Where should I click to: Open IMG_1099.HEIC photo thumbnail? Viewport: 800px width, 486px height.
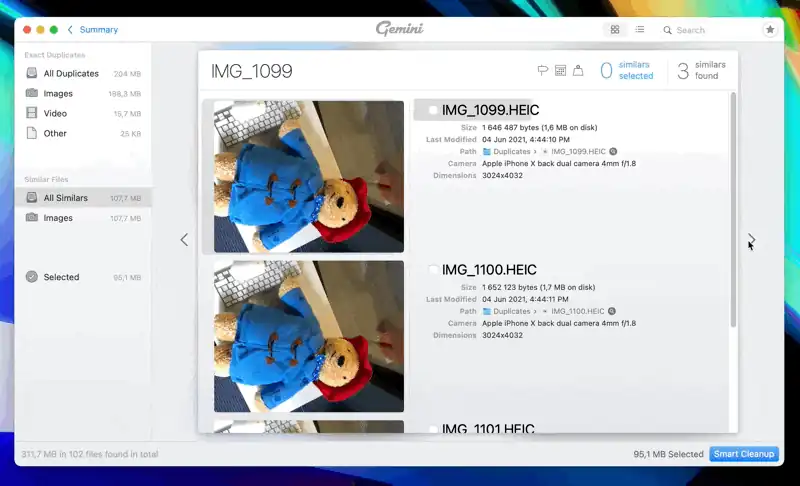pos(309,176)
